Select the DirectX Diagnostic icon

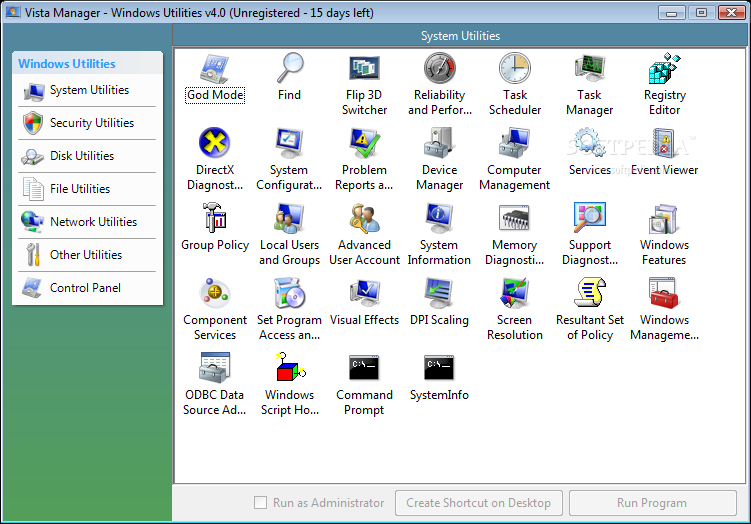215,143
